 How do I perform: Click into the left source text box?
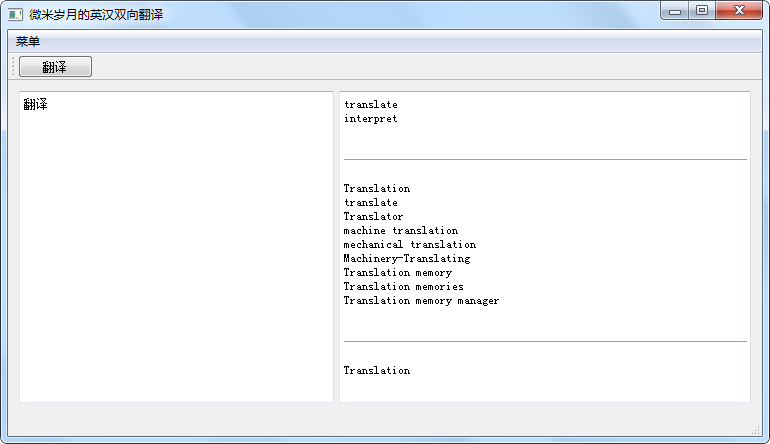pos(176,247)
